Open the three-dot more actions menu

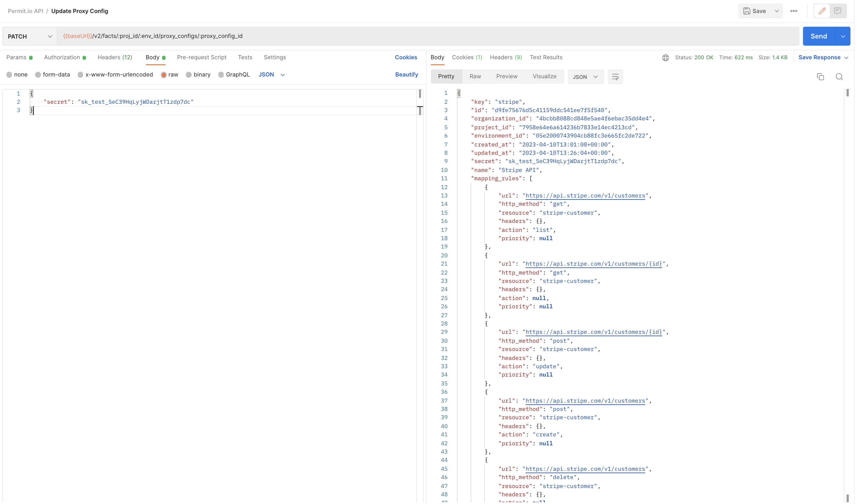click(794, 11)
